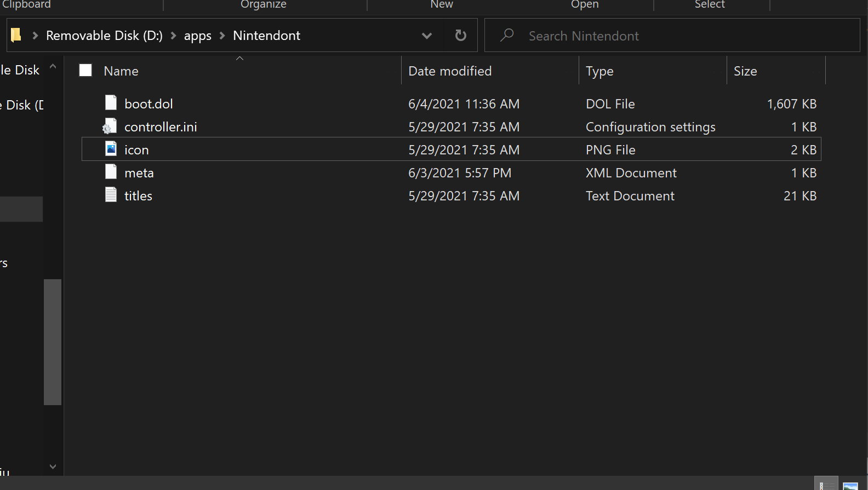
Task: Sort by Type column header
Action: [599, 71]
